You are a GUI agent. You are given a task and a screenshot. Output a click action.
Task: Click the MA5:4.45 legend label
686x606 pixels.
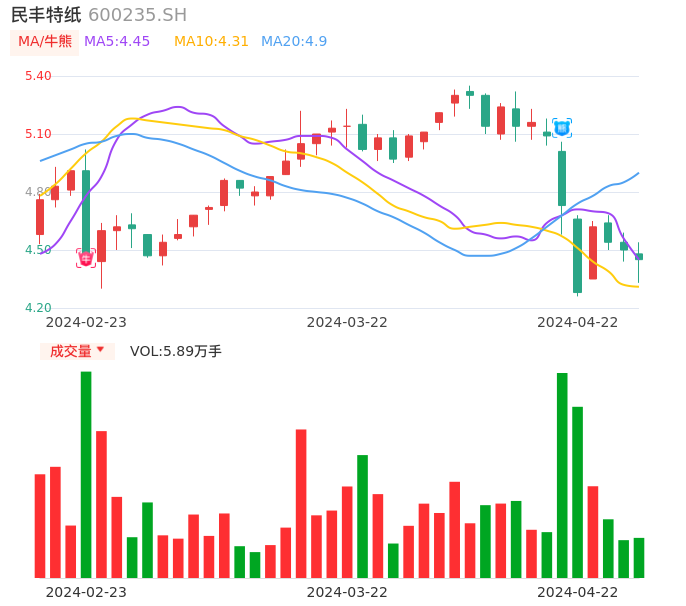pos(117,42)
